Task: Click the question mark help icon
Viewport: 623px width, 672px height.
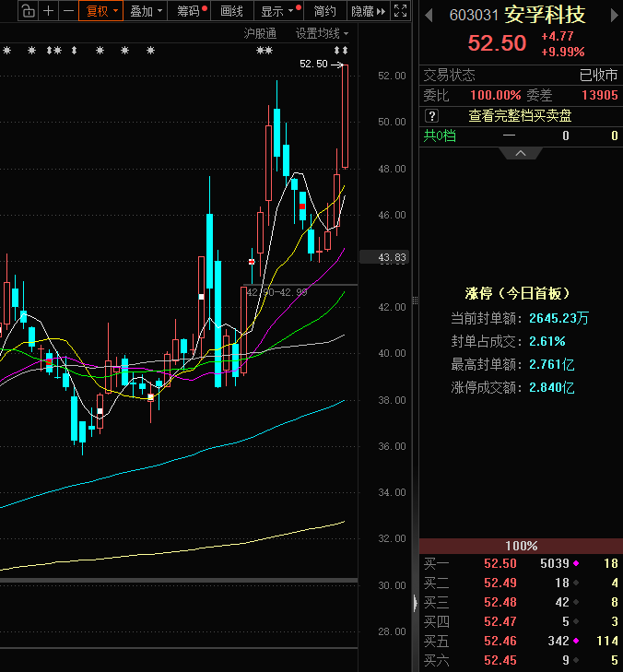Action: (x=431, y=115)
